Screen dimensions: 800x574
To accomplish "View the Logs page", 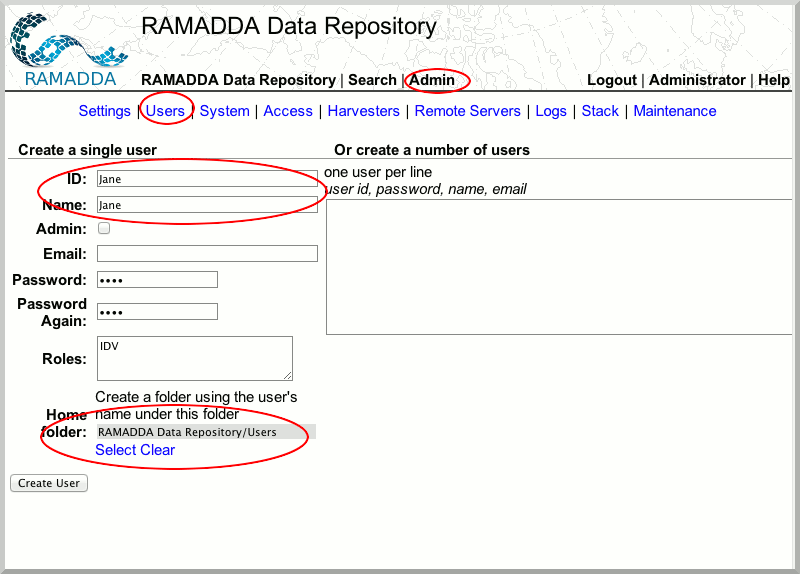I will [551, 111].
